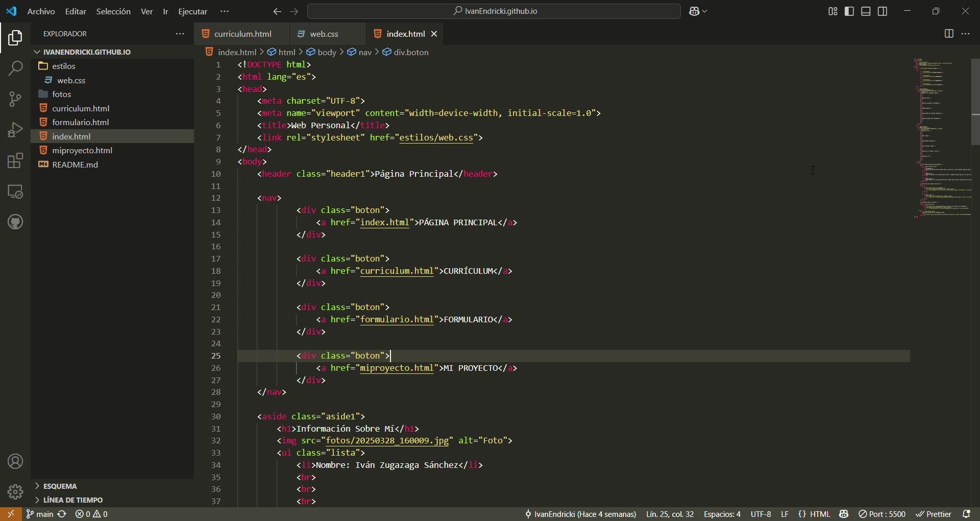Open the Search view in activity bar
This screenshot has height=521, width=980.
(x=15, y=68)
